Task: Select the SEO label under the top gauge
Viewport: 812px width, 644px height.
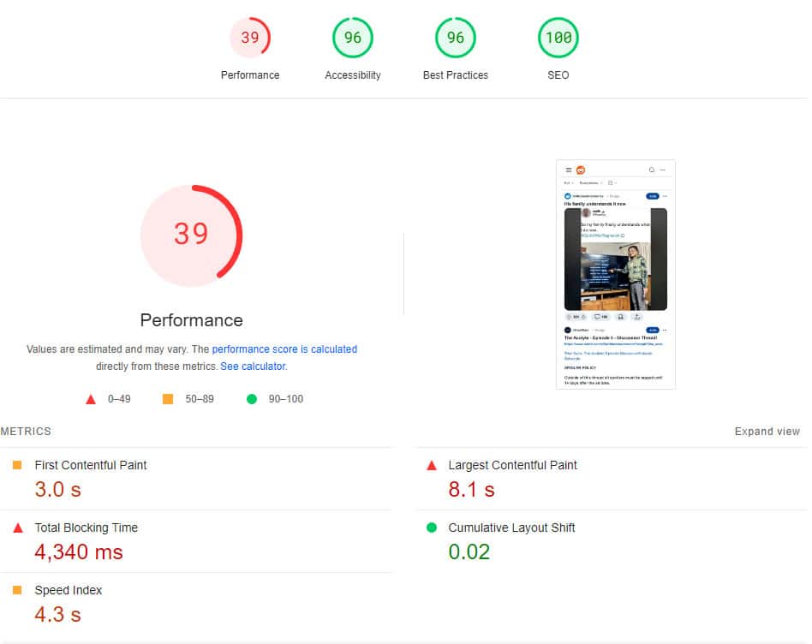Action: coord(558,75)
